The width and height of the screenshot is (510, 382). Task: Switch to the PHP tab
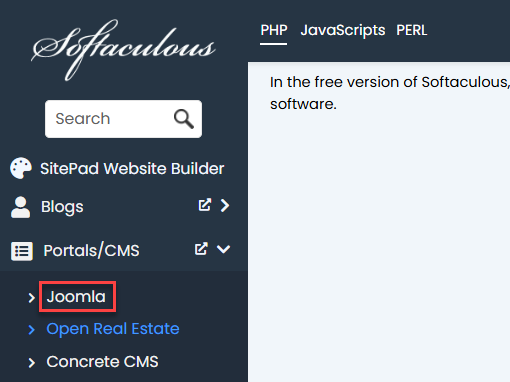274,30
